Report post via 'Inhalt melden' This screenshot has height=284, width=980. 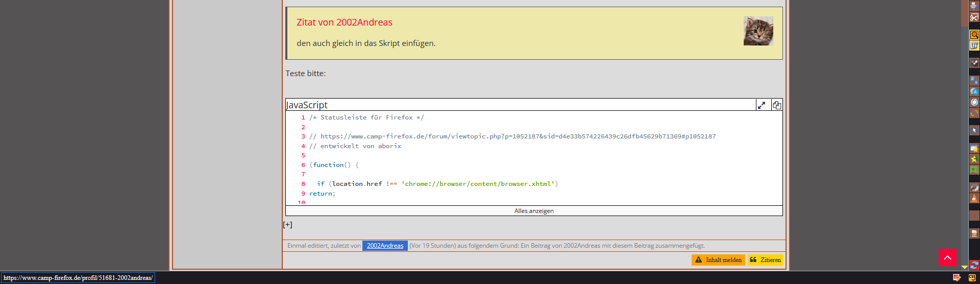(x=718, y=260)
